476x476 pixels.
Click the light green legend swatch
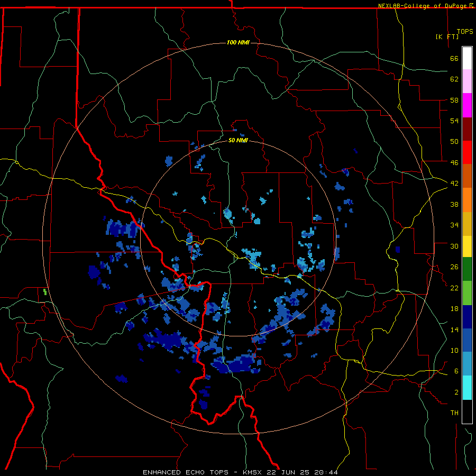(x=467, y=293)
